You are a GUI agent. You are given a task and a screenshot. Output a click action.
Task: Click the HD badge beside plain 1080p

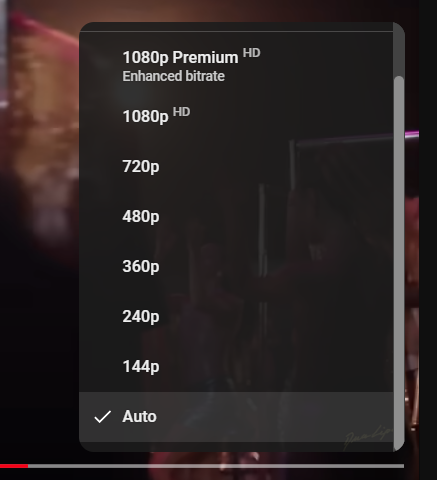point(182,112)
